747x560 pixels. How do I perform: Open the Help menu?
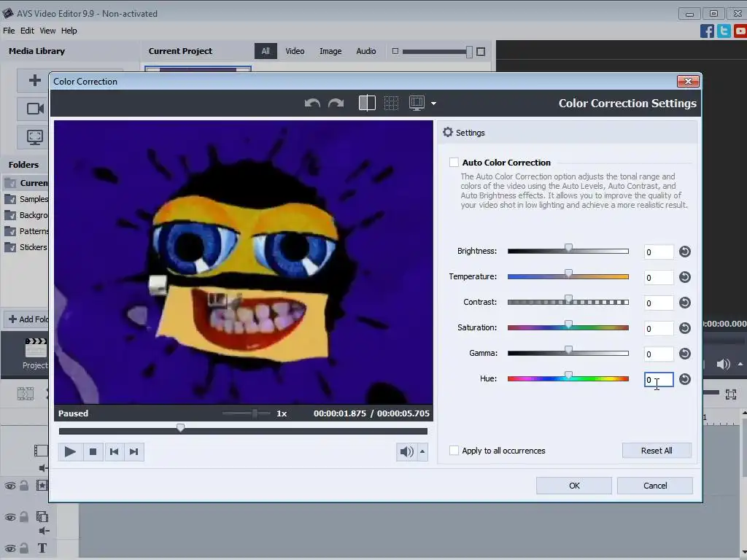click(69, 31)
